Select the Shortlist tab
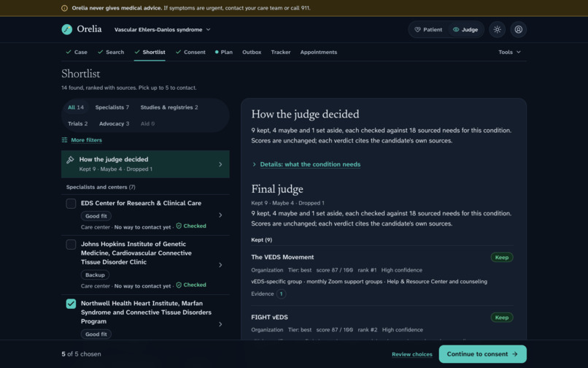Viewport: 588px width, 368px height. pyautogui.click(x=150, y=52)
